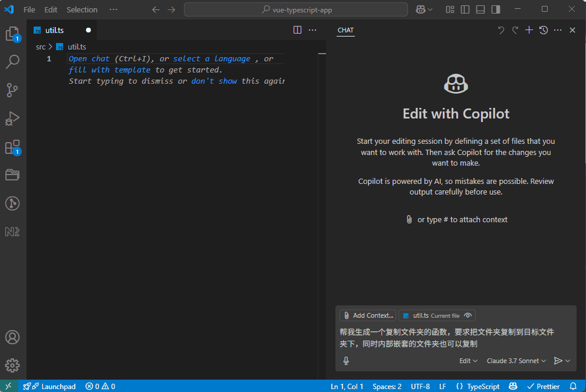Viewport: 586px width, 392px height.
Task: Toggle the util.ts current file eye icon
Action: click(x=468, y=315)
